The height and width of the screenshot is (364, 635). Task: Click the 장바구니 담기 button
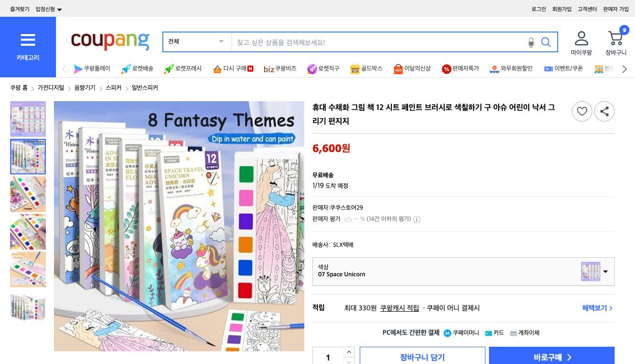click(422, 356)
